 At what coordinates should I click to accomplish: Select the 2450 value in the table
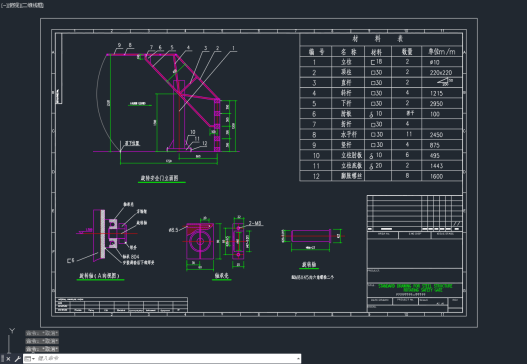pos(436,135)
